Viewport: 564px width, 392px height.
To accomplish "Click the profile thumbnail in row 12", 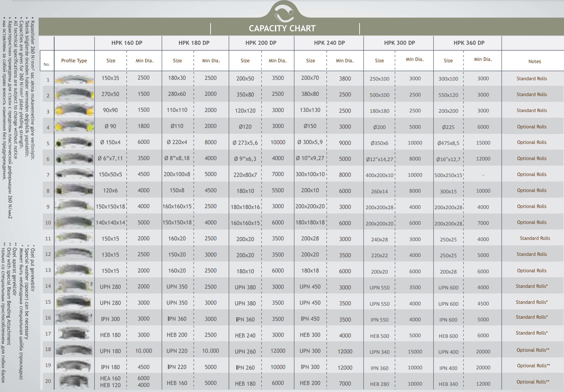I will coord(74,254).
